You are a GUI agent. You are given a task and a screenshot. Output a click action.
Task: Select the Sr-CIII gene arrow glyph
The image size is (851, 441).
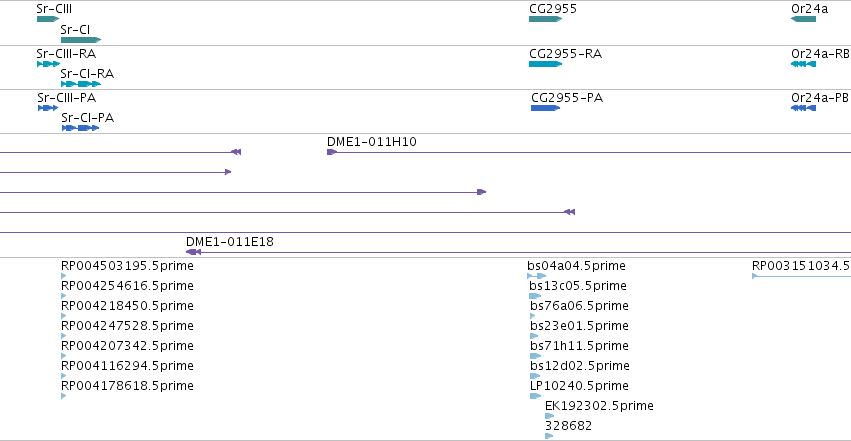48,19
